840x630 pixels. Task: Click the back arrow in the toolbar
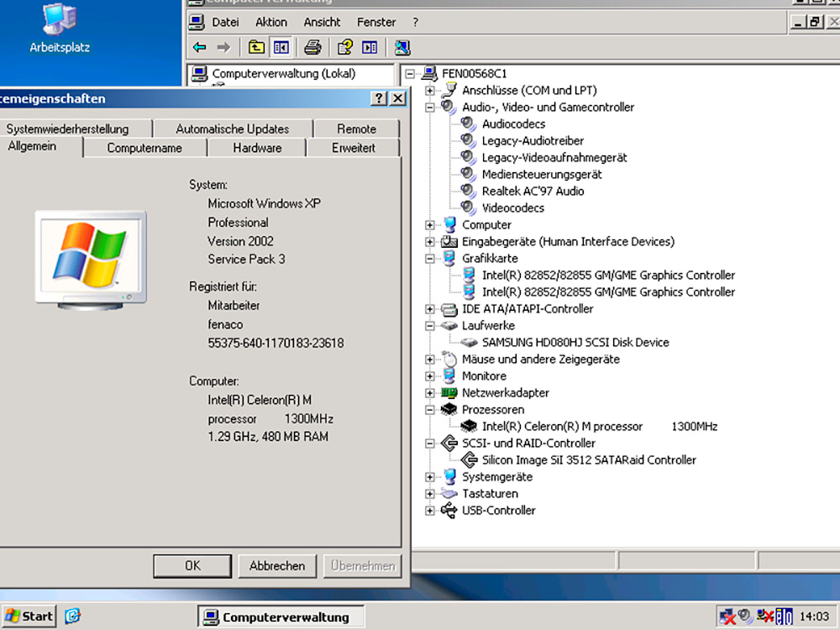click(x=199, y=47)
